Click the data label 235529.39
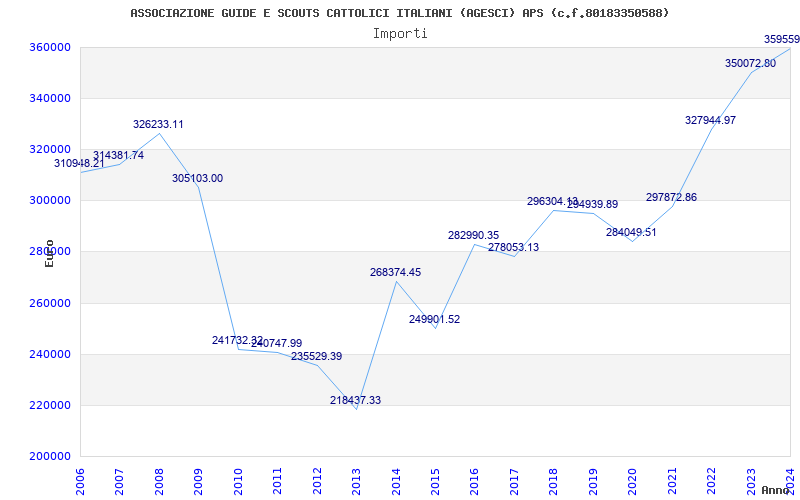 [316, 357]
